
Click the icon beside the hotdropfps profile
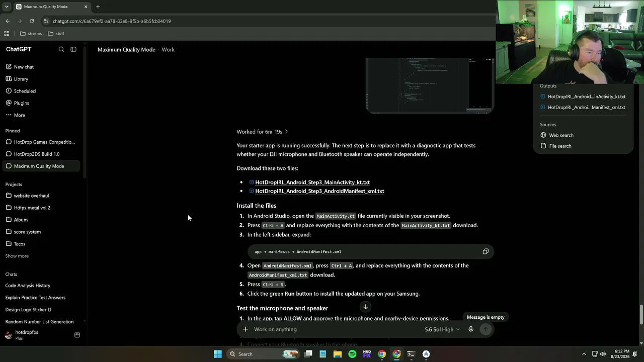click(x=77, y=335)
